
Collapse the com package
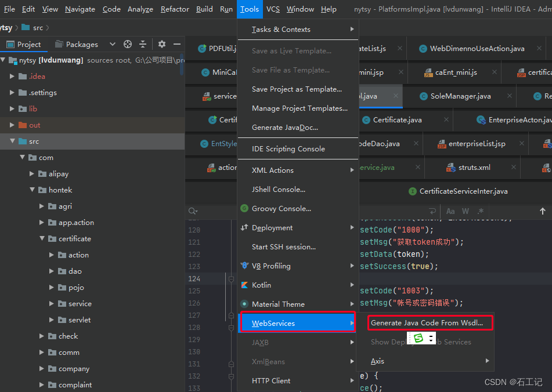(x=22, y=157)
